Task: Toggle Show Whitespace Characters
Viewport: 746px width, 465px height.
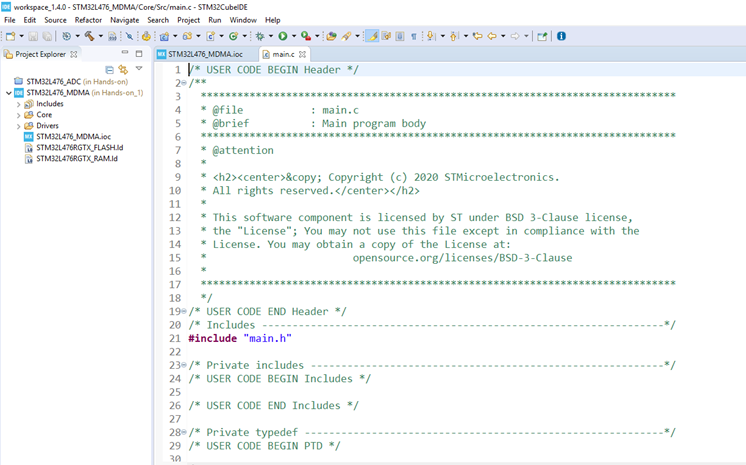Action: click(414, 36)
